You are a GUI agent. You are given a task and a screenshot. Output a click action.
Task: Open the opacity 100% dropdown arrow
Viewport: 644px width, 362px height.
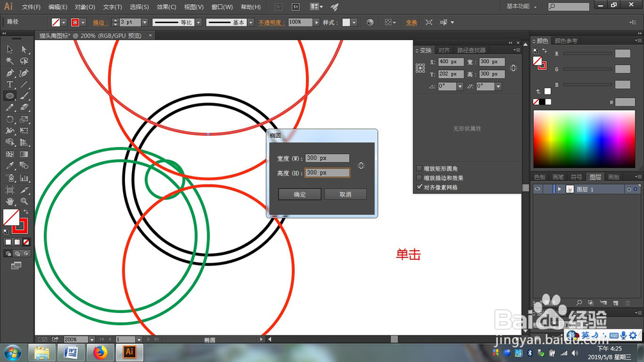tap(316, 22)
